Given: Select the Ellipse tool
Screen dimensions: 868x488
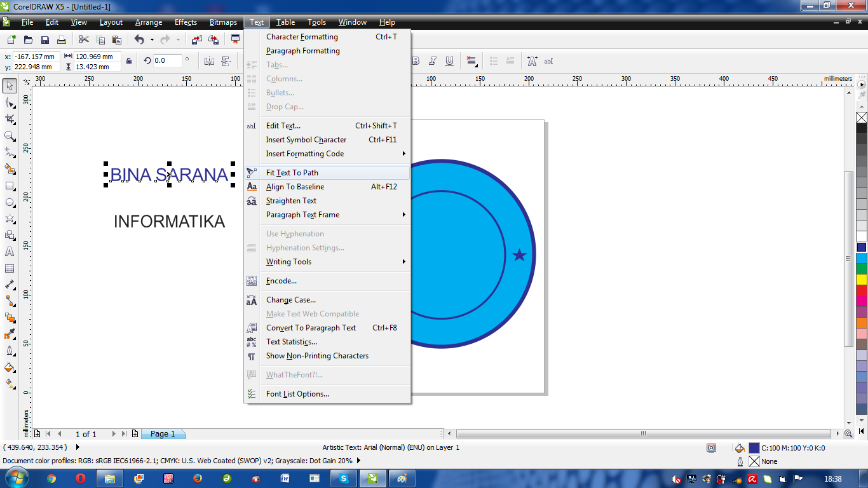Looking at the screenshot, I should click(x=10, y=202).
